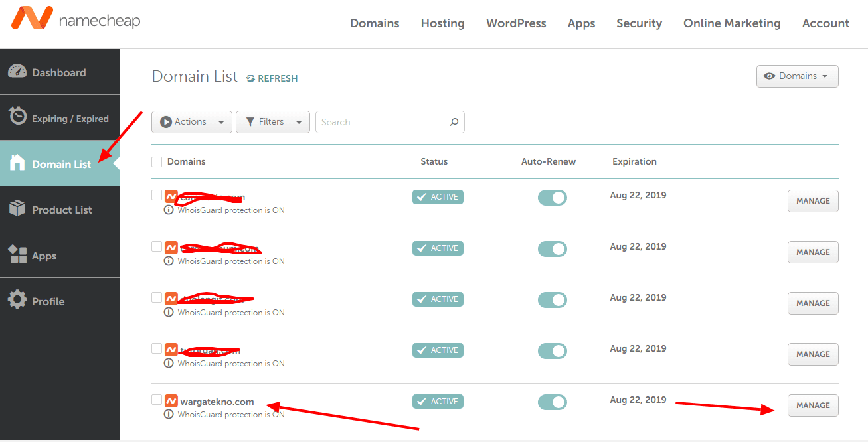Toggle auto-renew switch on the first domain row
Image resolution: width=868 pixels, height=442 pixels.
[x=553, y=198]
